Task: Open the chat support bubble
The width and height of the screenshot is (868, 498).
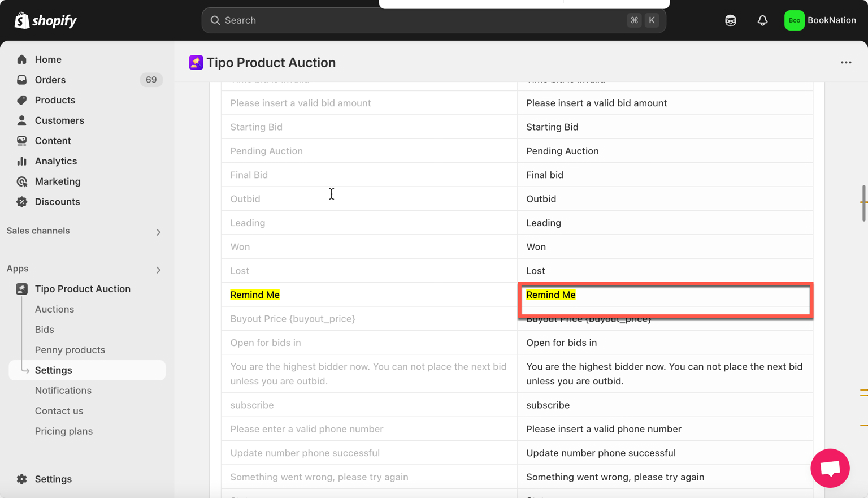Action: [830, 468]
